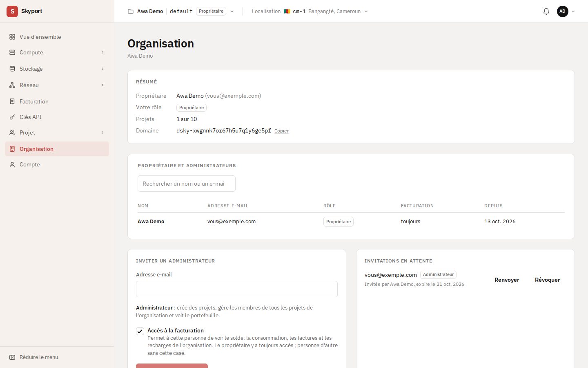Image resolution: width=588 pixels, height=368 pixels.
Task: Open the account menu chevron beside avatar
Action: pos(573,11)
